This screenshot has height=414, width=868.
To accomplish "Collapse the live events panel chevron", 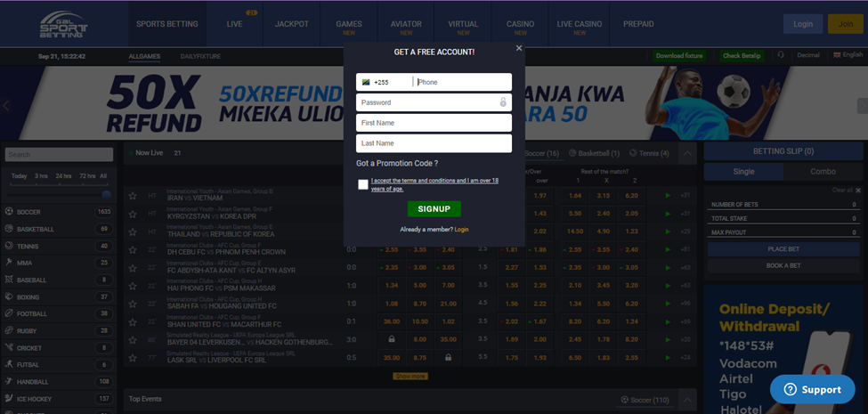I will point(687,154).
